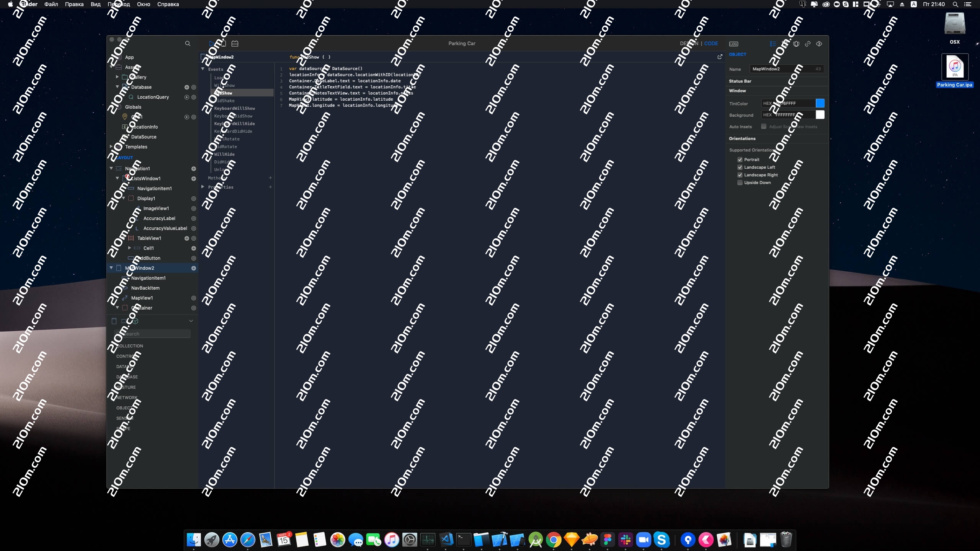Viewport: 980px width, 551px height.
Task: Select the WillHide event entry
Action: (224, 154)
